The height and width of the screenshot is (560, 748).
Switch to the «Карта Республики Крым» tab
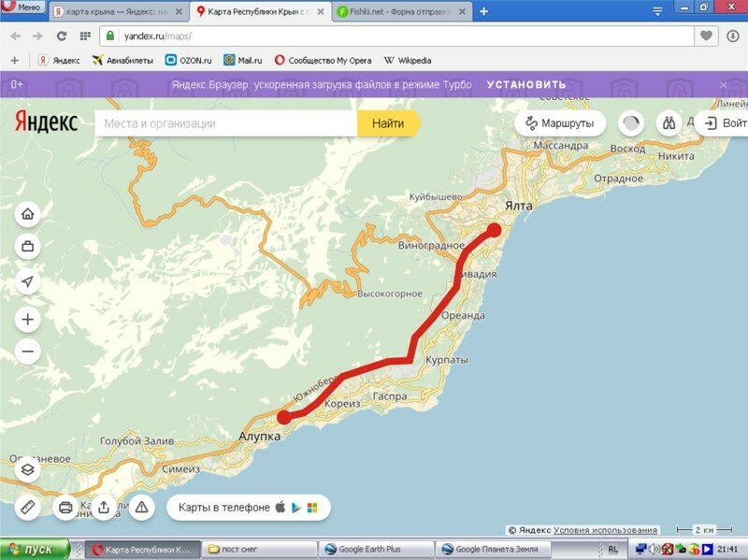[261, 11]
